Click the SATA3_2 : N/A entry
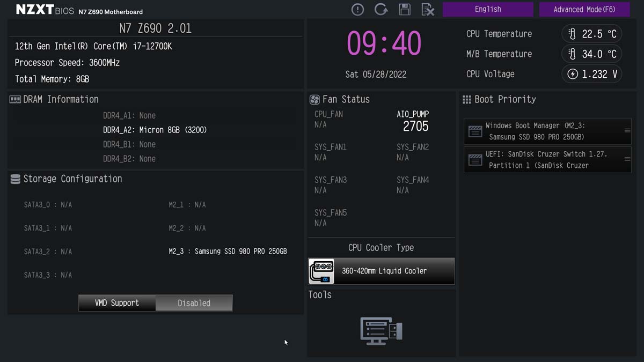 (48, 252)
